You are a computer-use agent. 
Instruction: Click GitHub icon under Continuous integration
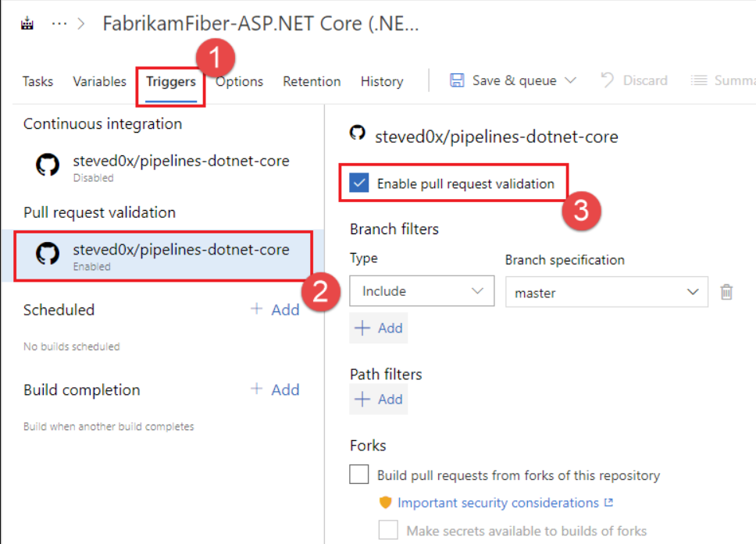click(x=48, y=165)
